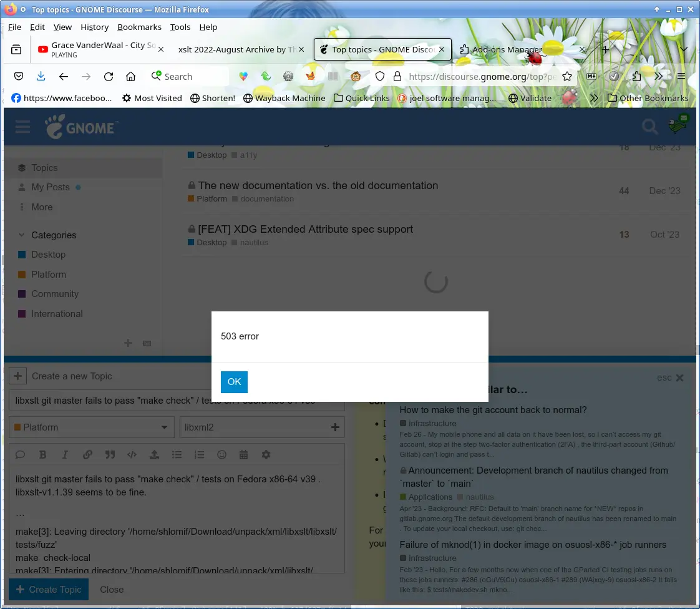Click the GNOME logo
This screenshot has height=609, width=700.
82,127
